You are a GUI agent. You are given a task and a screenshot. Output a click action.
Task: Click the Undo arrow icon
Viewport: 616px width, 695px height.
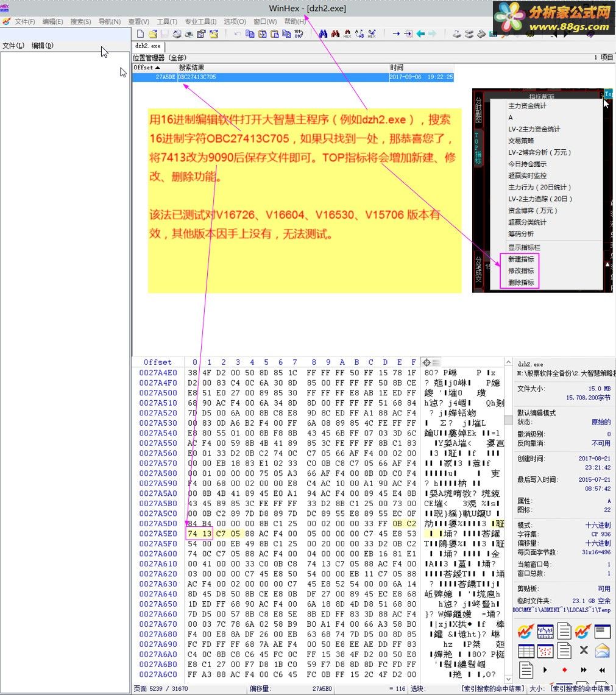pyautogui.click(x=238, y=34)
